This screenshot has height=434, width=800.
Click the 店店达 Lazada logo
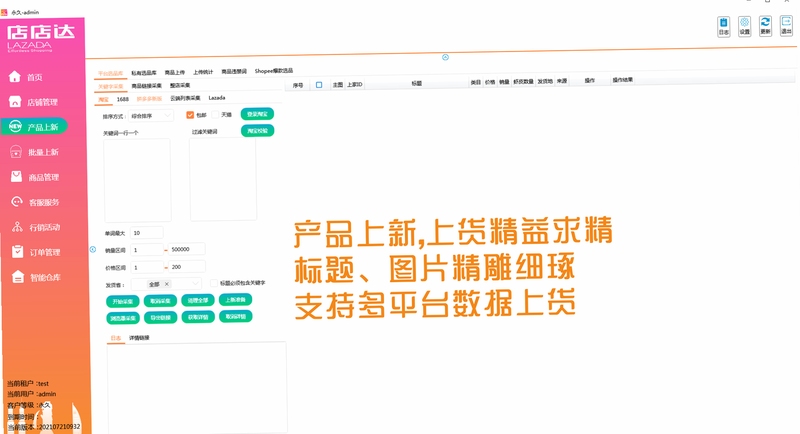coord(40,38)
